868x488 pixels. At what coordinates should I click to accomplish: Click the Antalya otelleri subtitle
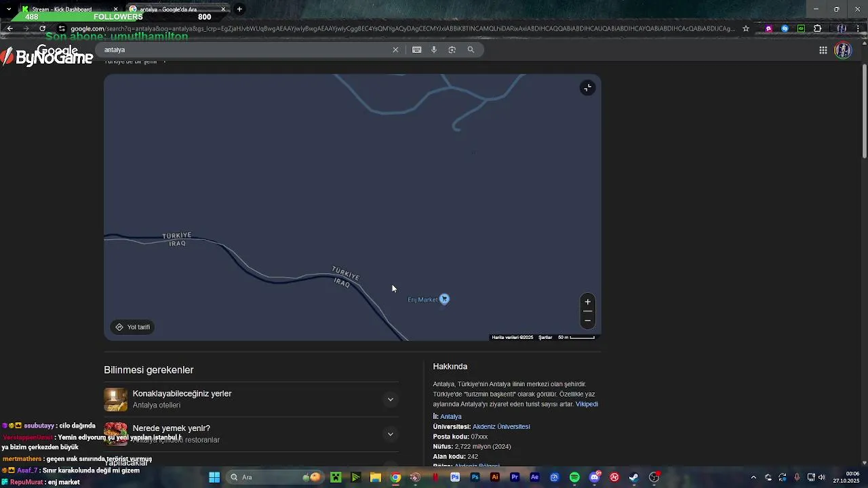(x=157, y=405)
